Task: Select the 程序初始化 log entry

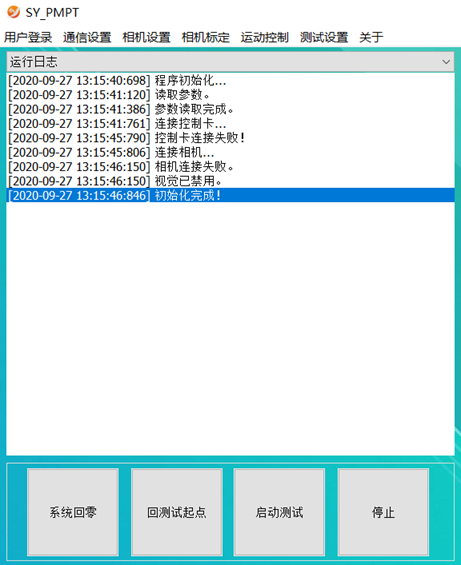Action: [230, 80]
